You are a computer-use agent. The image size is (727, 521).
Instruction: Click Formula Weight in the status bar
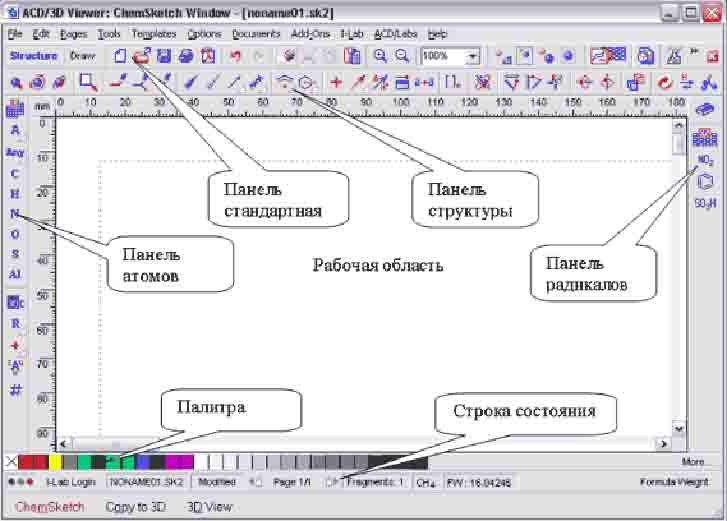click(x=674, y=482)
